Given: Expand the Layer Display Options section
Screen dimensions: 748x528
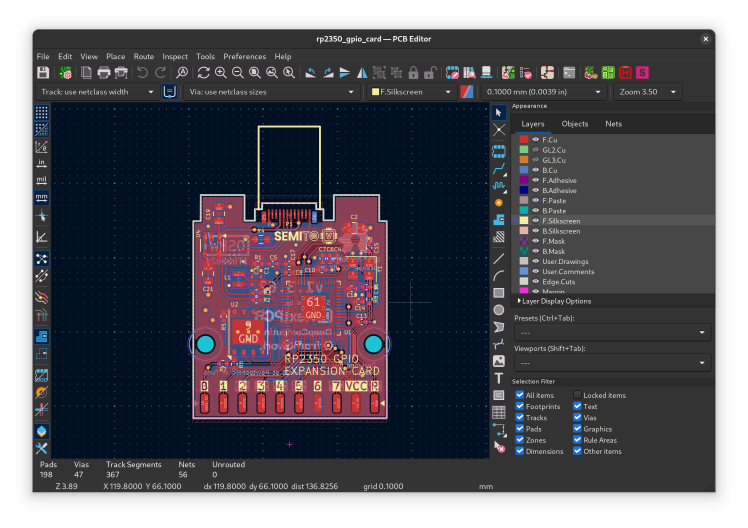Looking at the screenshot, I should point(556,301).
